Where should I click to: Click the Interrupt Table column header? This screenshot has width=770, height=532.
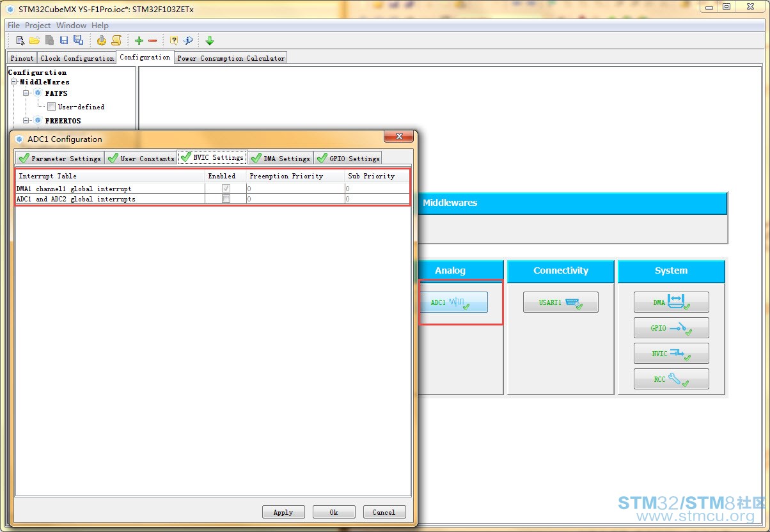tap(110, 176)
